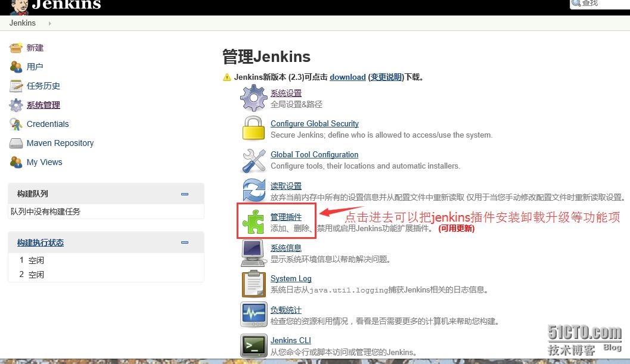Open the Jenkins breadcrumb arrow menu
Screen dimensions: 630x364
click(49, 23)
